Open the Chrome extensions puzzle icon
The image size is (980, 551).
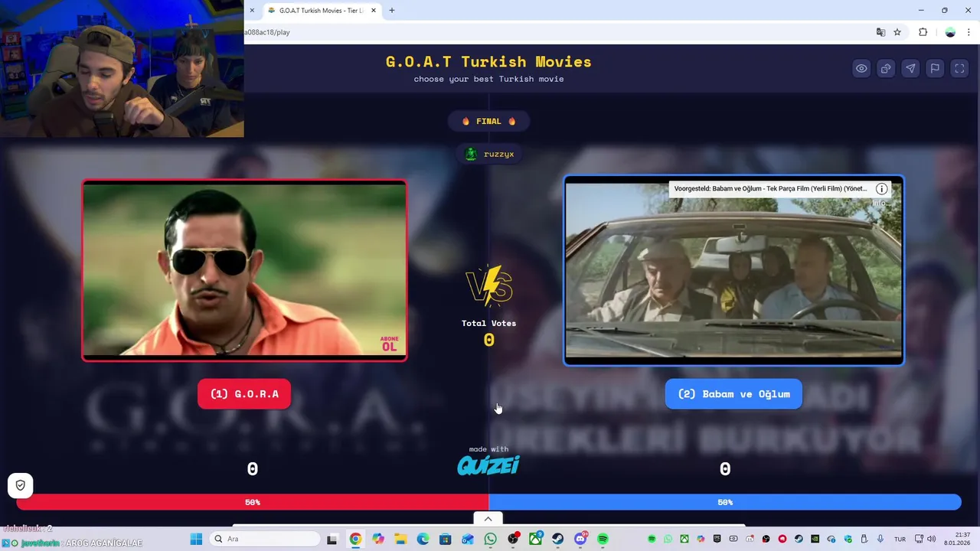923,32
